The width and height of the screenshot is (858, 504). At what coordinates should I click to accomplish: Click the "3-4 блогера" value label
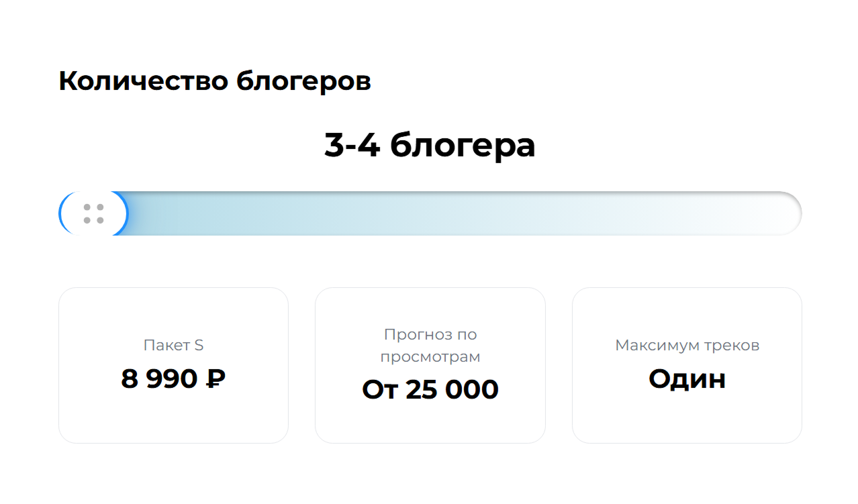click(x=429, y=145)
